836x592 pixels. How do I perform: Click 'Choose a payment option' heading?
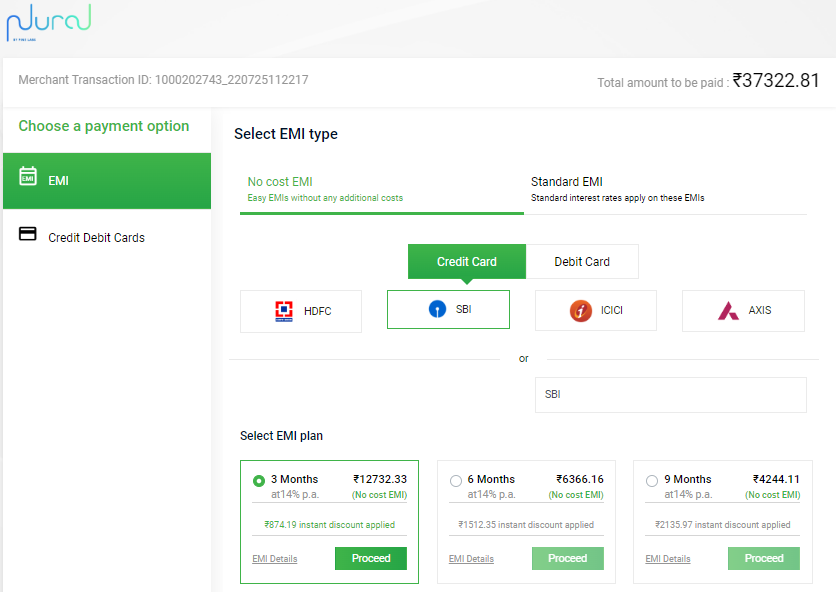click(104, 126)
